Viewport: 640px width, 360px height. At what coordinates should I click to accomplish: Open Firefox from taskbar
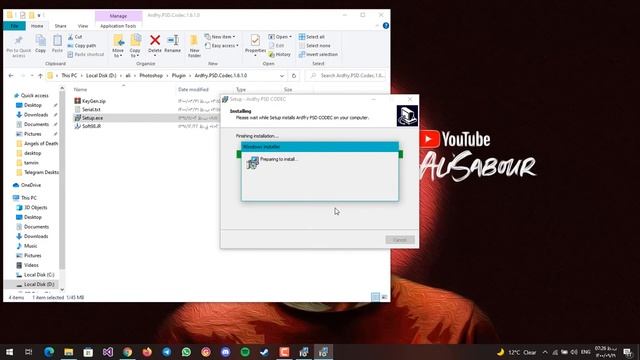point(147,352)
